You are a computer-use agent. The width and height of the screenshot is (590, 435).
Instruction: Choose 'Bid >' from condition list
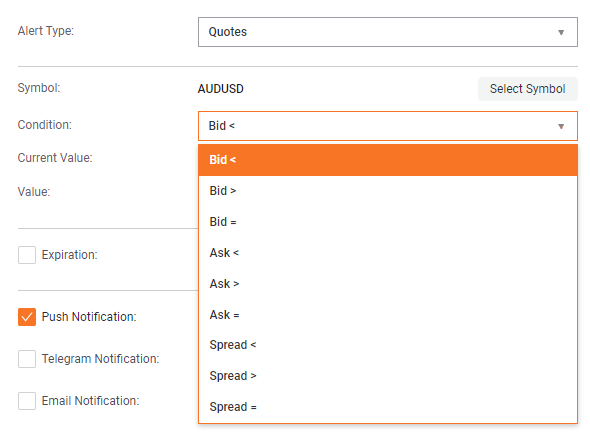[x=388, y=191]
